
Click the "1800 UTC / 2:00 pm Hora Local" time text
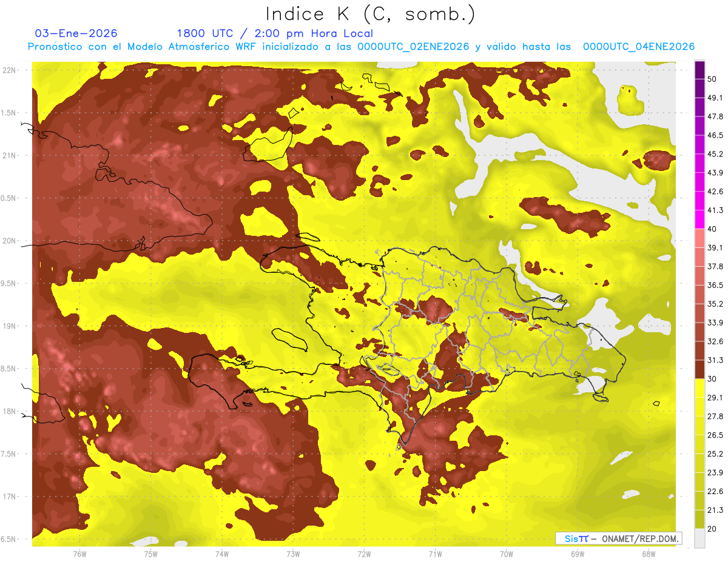[275, 33]
